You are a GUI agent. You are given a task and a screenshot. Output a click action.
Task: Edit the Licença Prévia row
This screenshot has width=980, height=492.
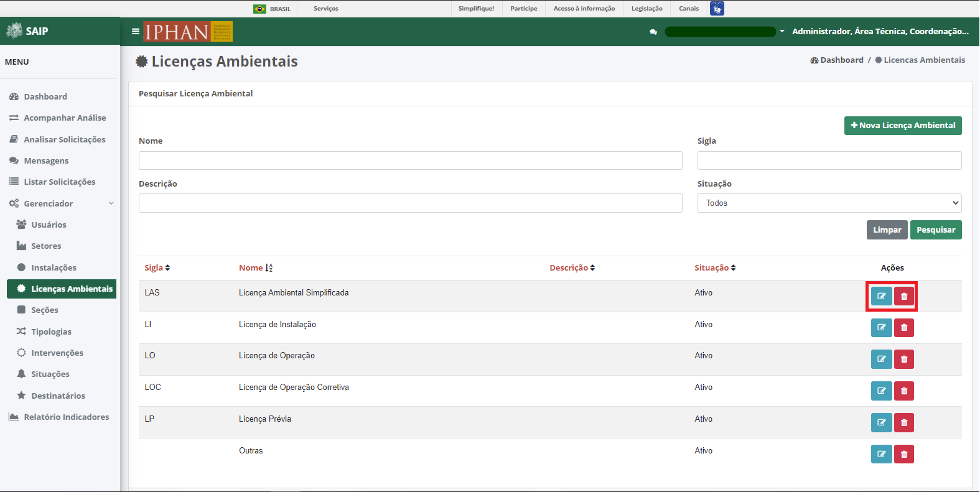pos(881,422)
